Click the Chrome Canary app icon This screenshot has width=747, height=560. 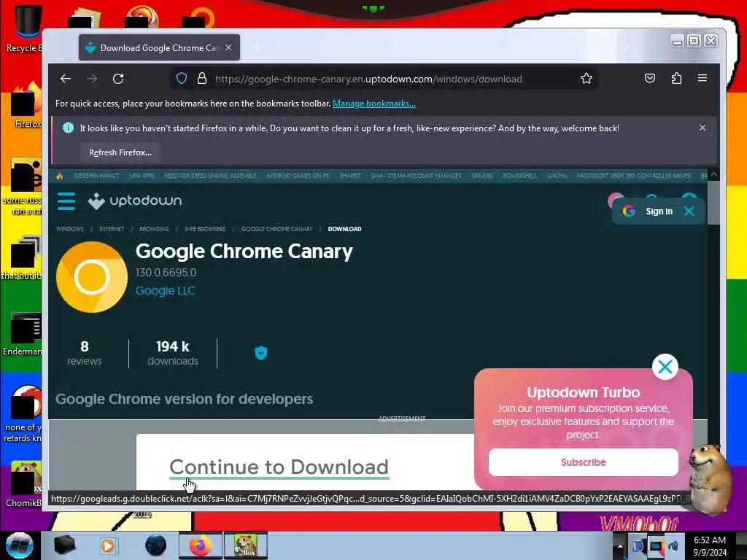click(x=91, y=277)
